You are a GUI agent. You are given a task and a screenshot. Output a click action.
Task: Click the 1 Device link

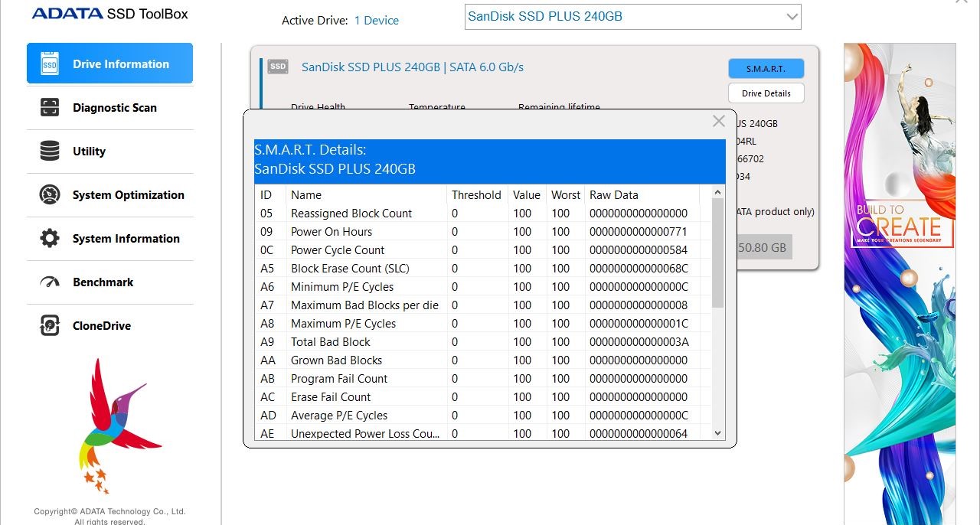(376, 21)
